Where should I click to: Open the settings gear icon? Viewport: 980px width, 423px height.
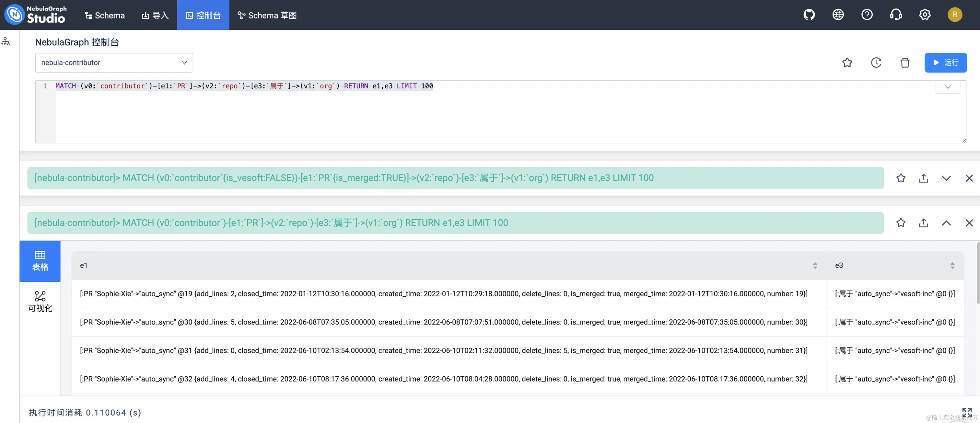coord(925,15)
